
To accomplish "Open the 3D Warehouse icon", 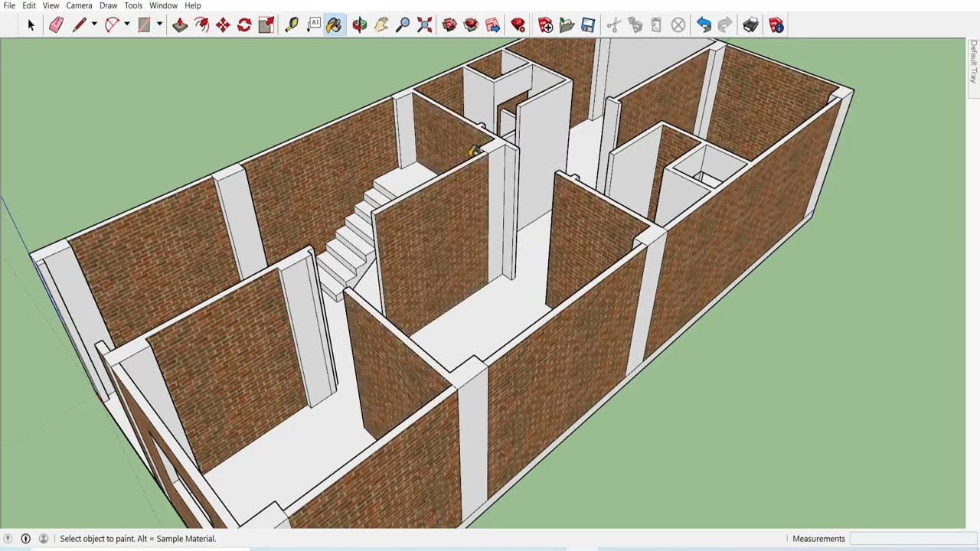I will [x=449, y=25].
